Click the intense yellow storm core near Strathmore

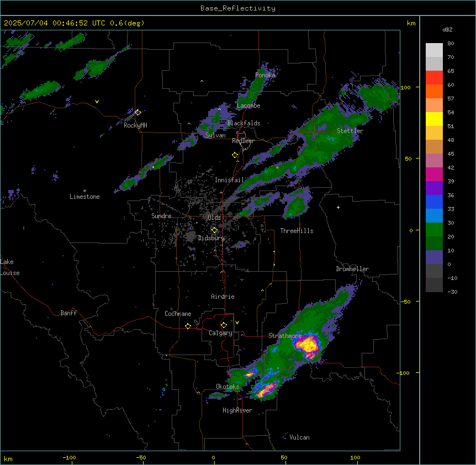[x=308, y=345]
